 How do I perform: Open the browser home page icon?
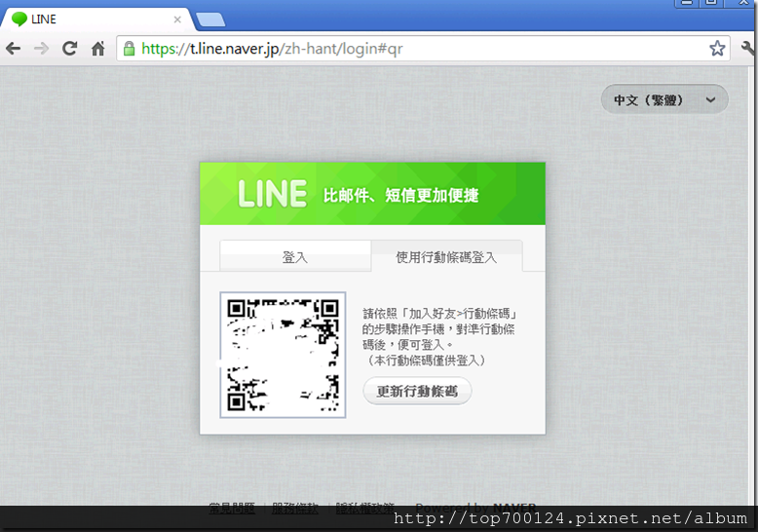[98, 49]
